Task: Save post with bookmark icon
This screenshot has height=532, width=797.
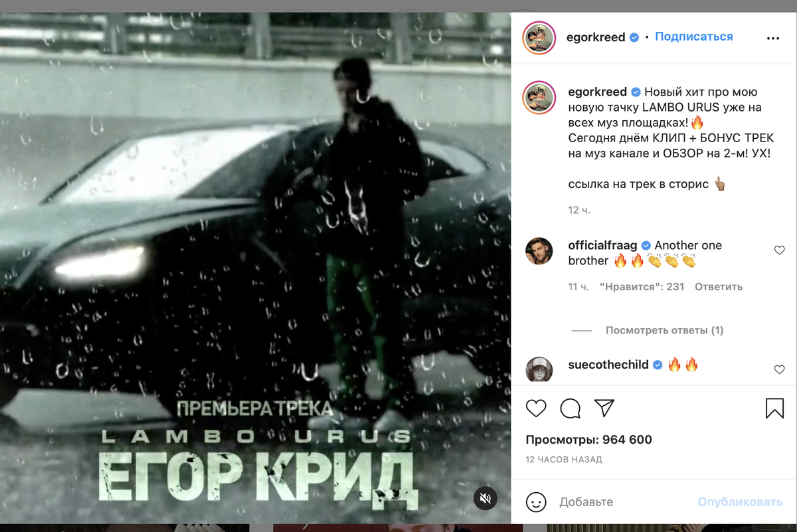Action: [x=774, y=408]
